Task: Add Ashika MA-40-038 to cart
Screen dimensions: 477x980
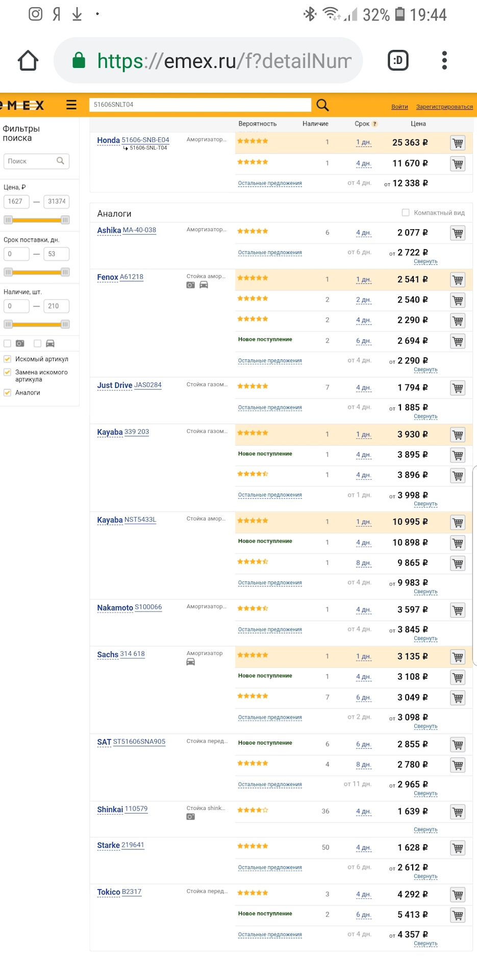Action: (x=458, y=233)
